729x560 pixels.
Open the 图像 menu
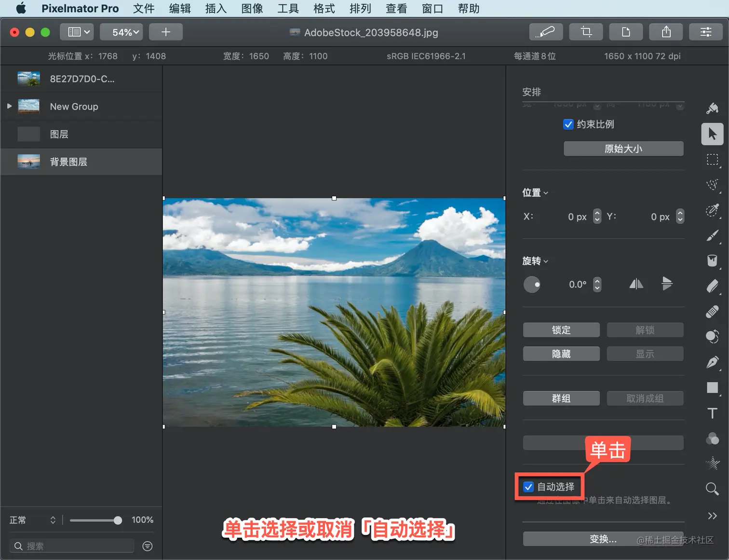(252, 9)
